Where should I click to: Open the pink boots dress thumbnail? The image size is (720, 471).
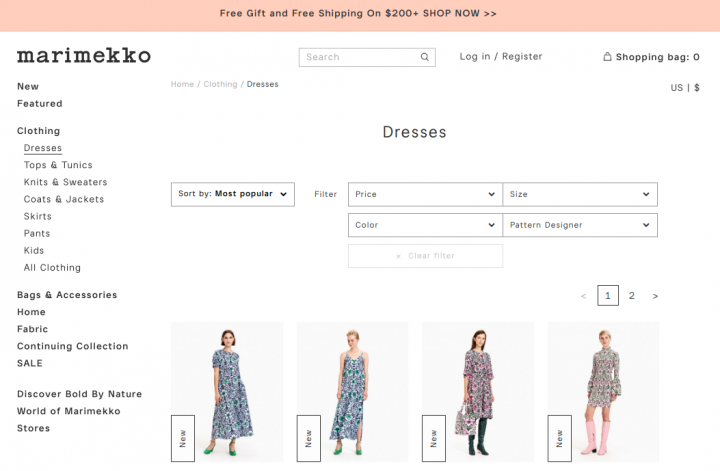(x=603, y=392)
